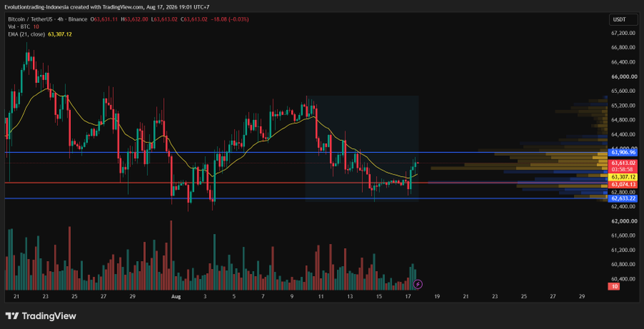Click the 66,000.00 price axis label
This screenshot has height=329, width=644.
[x=624, y=77]
